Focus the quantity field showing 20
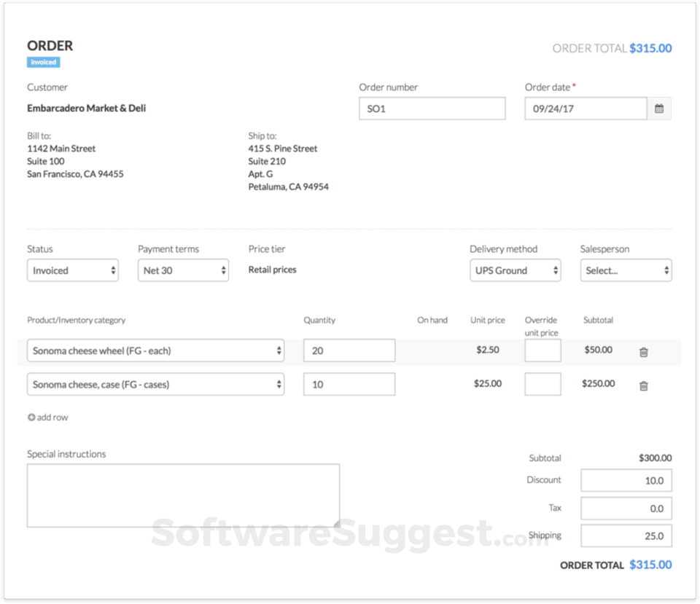Viewport: 700px width, 604px height. click(349, 350)
